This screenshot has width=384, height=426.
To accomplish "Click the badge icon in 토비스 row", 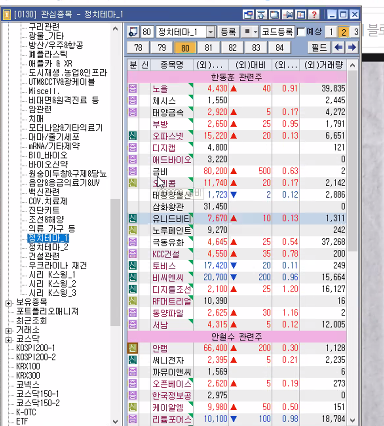I will (x=133, y=266).
